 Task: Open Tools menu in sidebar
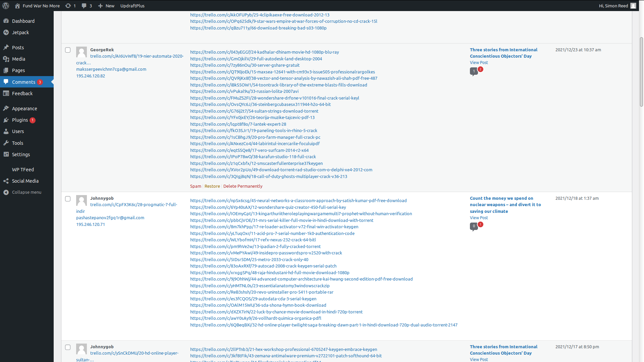tap(17, 143)
